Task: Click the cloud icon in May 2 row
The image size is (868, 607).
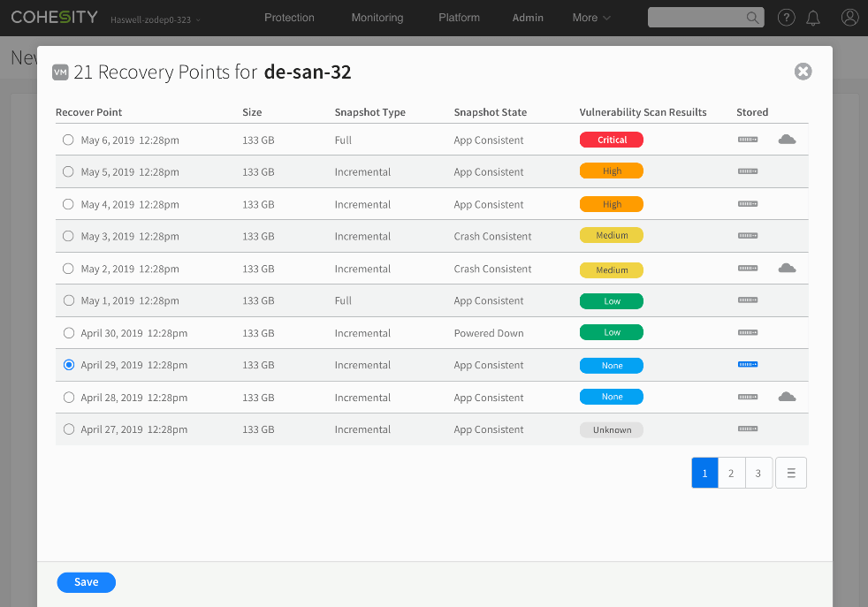Action: 787,269
